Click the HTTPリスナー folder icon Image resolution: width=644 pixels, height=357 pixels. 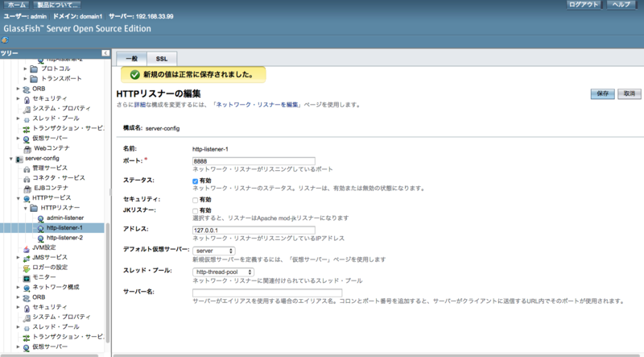tap(34, 208)
